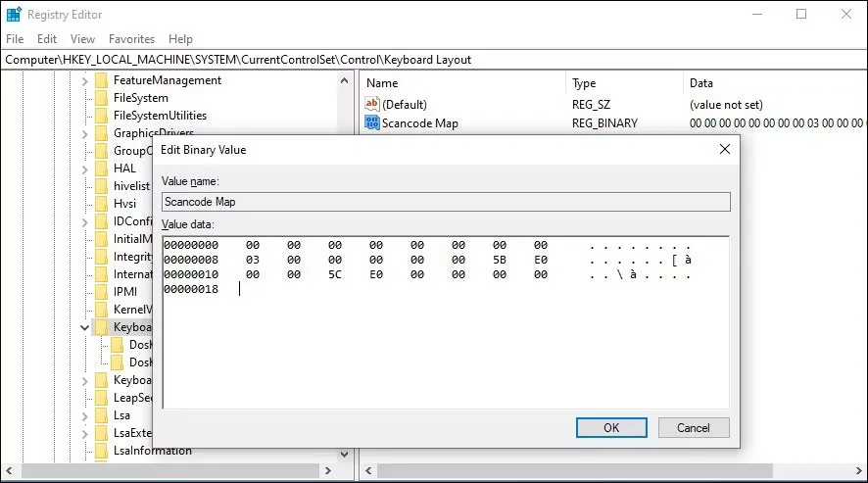Open the Favorites menu

(131, 39)
